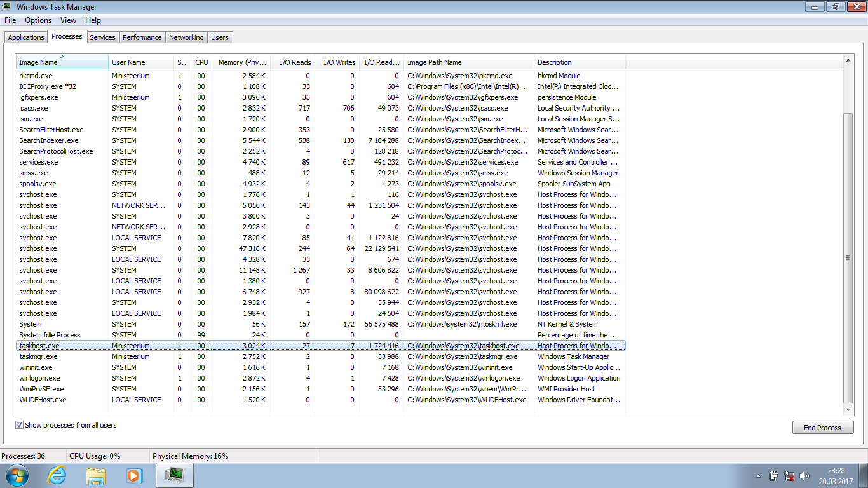Image resolution: width=868 pixels, height=488 pixels.
Task: Toggle Show processes from all users checkbox
Action: click(x=20, y=425)
